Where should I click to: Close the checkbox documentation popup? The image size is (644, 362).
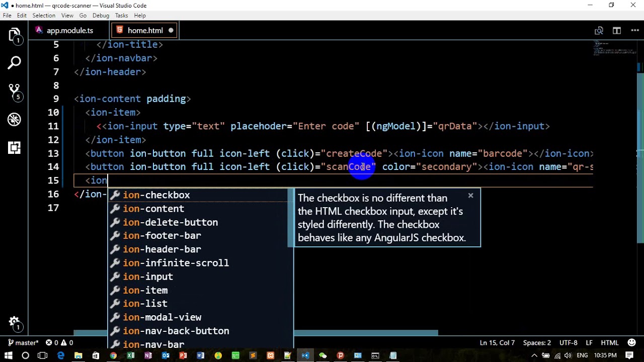(470, 195)
